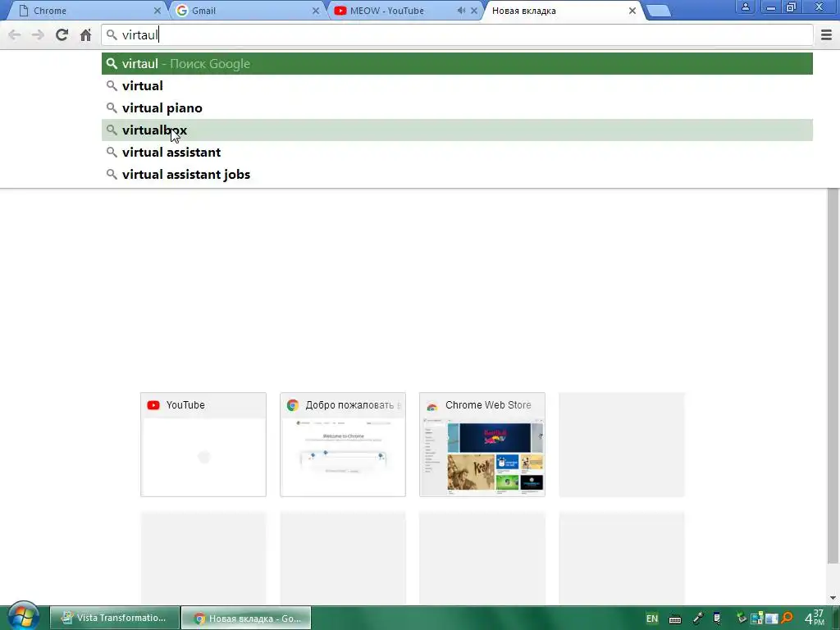The image size is (840, 630).
Task: Click the taskbar clock showing 4:37 PM
Action: (815, 617)
